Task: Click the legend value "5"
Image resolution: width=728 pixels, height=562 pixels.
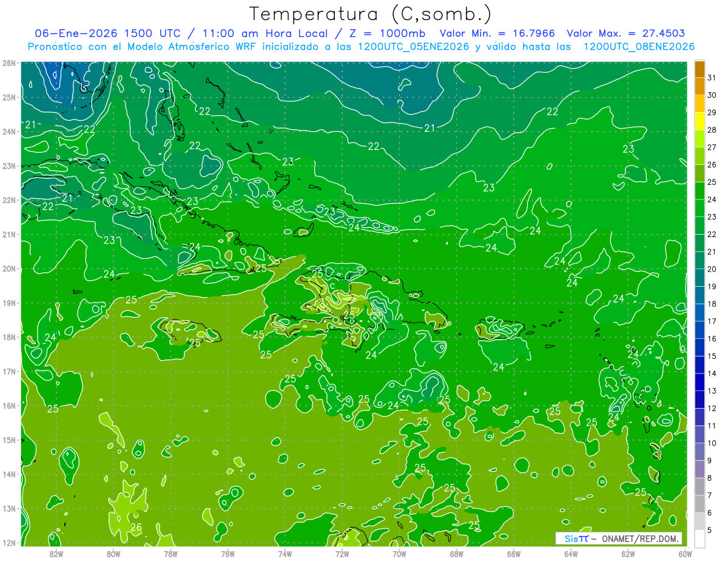Action: coord(710,530)
